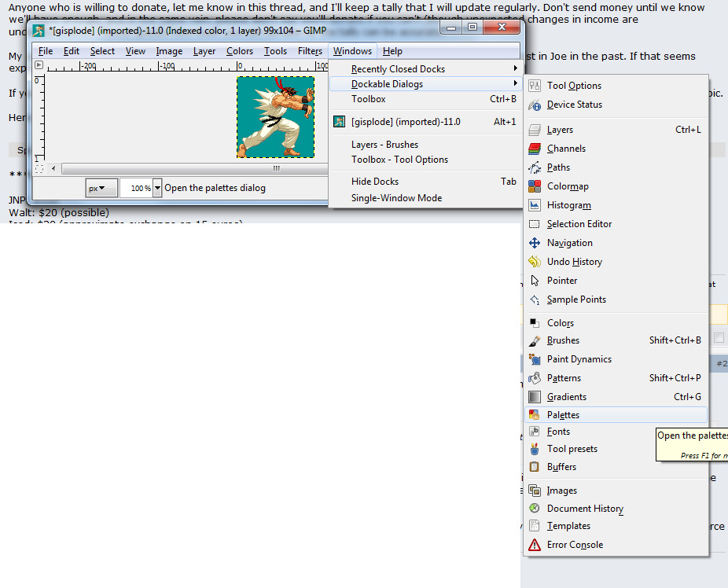
Task: Open the Paint Dynamics dialog
Action: pos(616,359)
